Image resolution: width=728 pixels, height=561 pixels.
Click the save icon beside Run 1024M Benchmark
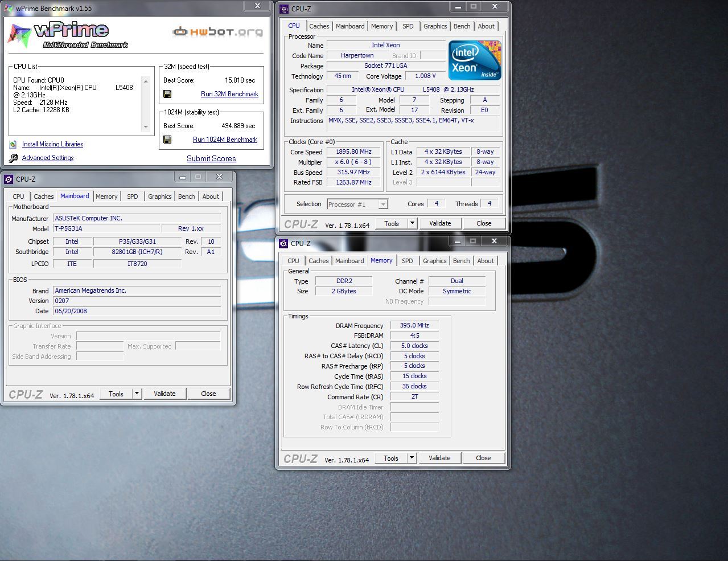[167, 140]
